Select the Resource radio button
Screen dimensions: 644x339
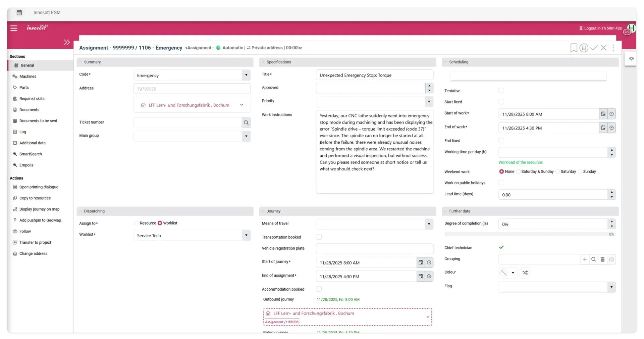pyautogui.click(x=137, y=223)
